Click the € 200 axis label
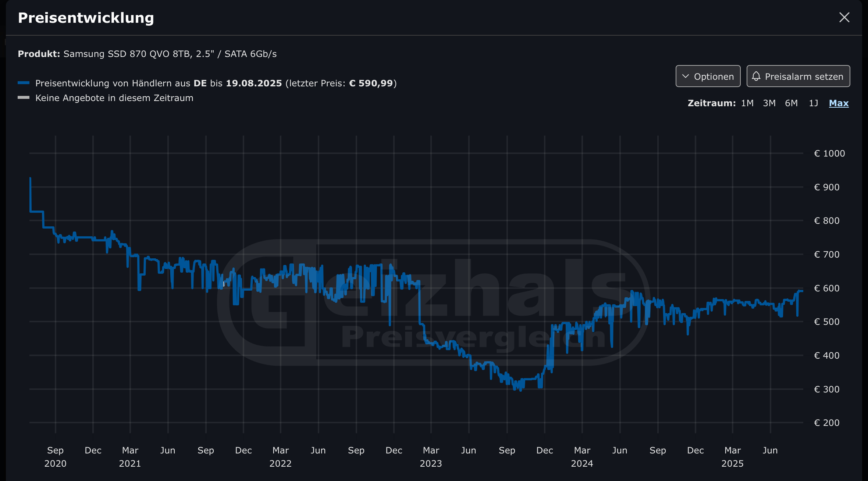Viewport: 868px width, 481px height. click(x=827, y=423)
